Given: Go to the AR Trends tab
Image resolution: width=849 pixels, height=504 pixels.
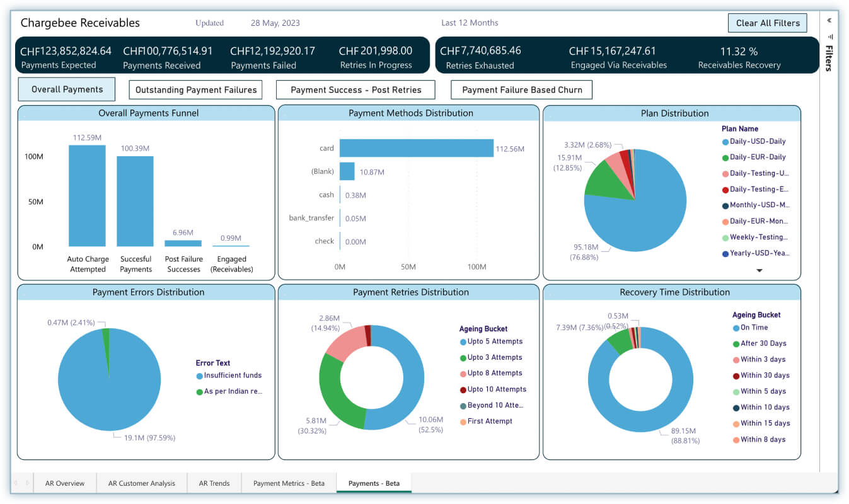Looking at the screenshot, I should 214,483.
